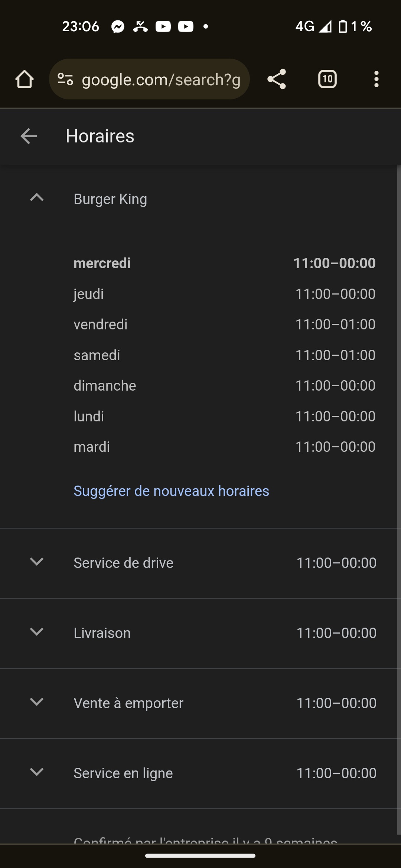Viewport: 401px width, 868px height.
Task: Expand the Service de drive hours
Action: pyautogui.click(x=37, y=562)
